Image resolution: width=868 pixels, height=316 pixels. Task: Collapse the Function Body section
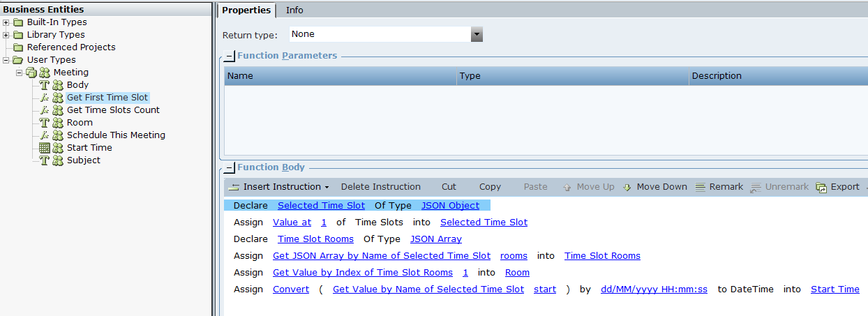pos(230,168)
